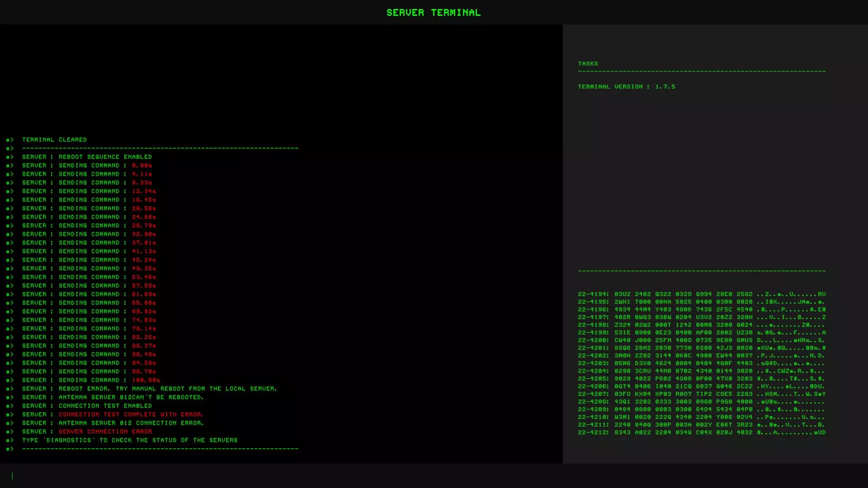Click the red 100.00% progress value
The width and height of the screenshot is (868, 488).
tap(146, 380)
